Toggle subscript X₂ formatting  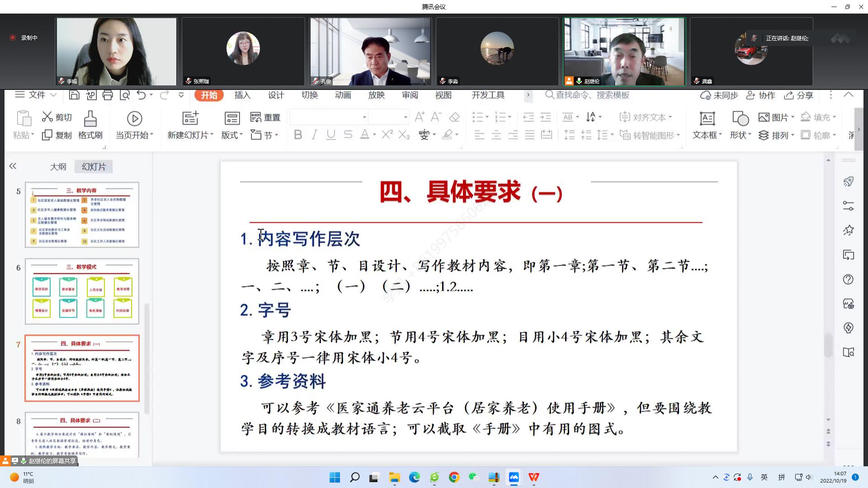point(404,135)
